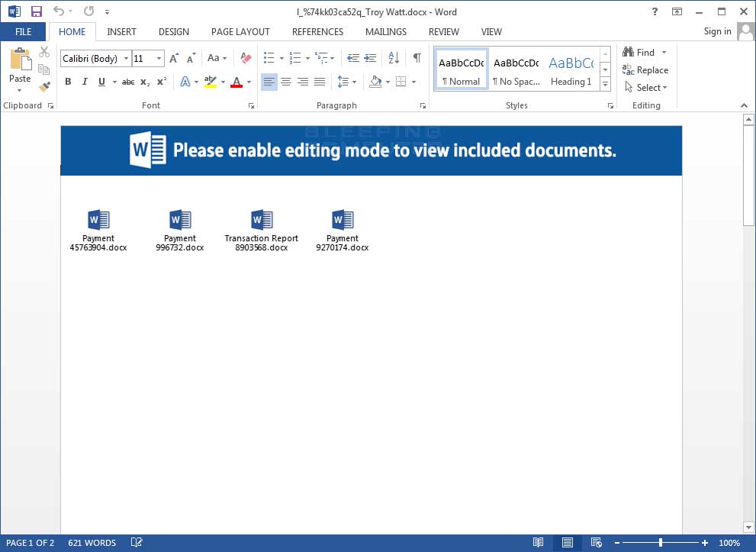Click vertical scrollbar down arrow
Screen dimensions: 756x552
(x=749, y=528)
